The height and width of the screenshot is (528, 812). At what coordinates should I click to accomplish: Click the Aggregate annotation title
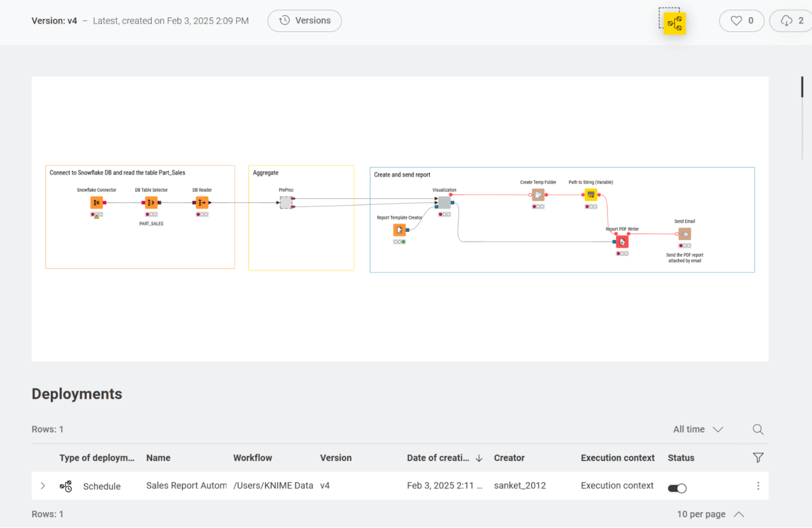click(265, 173)
